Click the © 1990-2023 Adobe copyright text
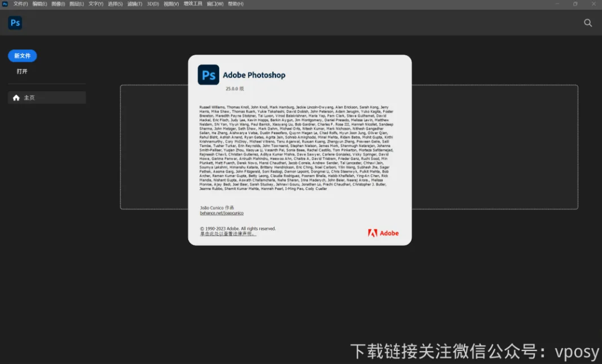 pos(238,229)
